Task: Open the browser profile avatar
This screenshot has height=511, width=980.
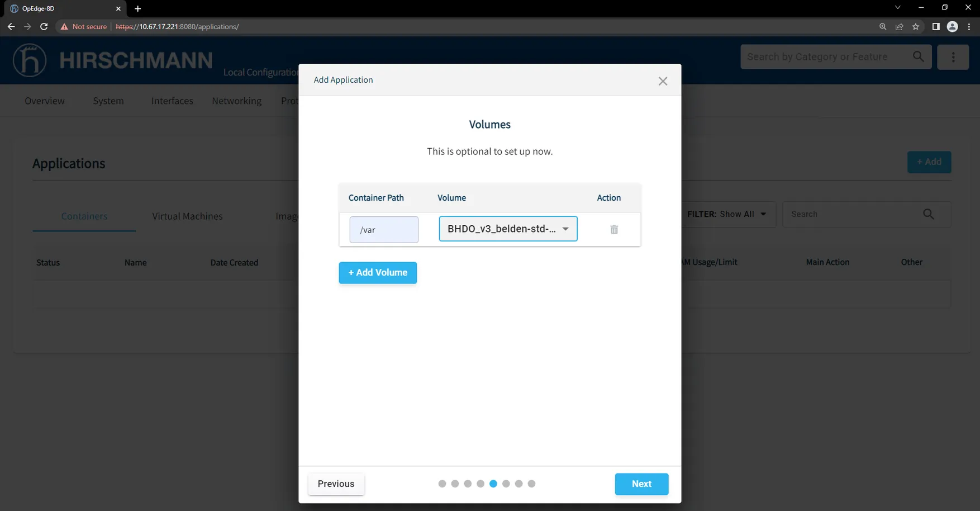Action: (953, 26)
